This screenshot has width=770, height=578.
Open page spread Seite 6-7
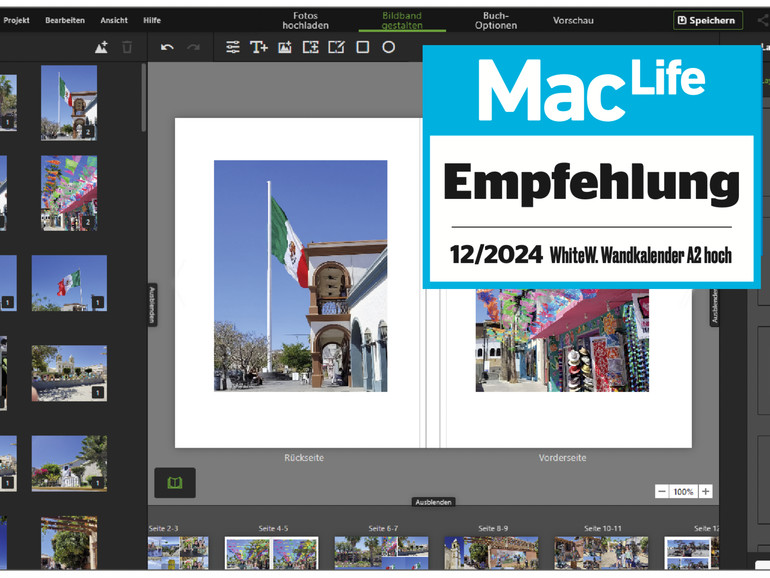[382, 552]
